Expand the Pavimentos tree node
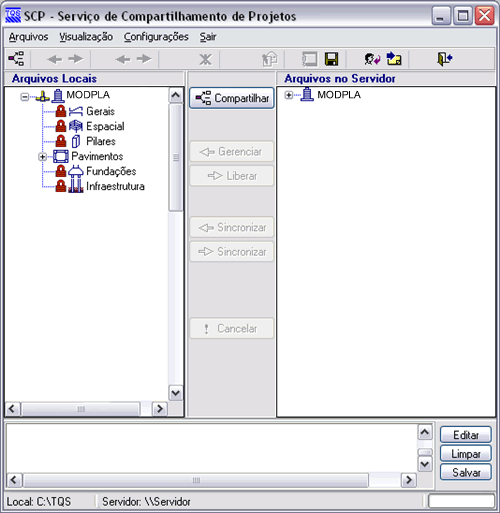 point(42,156)
